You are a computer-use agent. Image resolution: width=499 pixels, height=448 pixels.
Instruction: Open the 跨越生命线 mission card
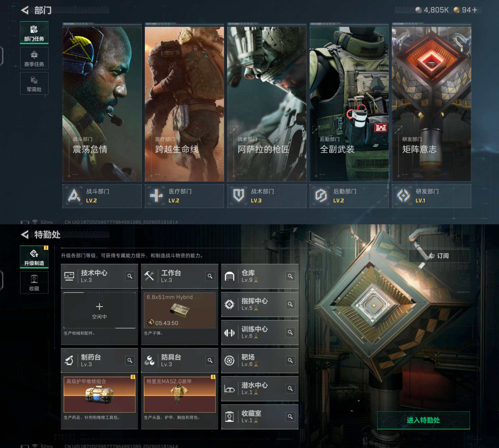[x=184, y=104]
